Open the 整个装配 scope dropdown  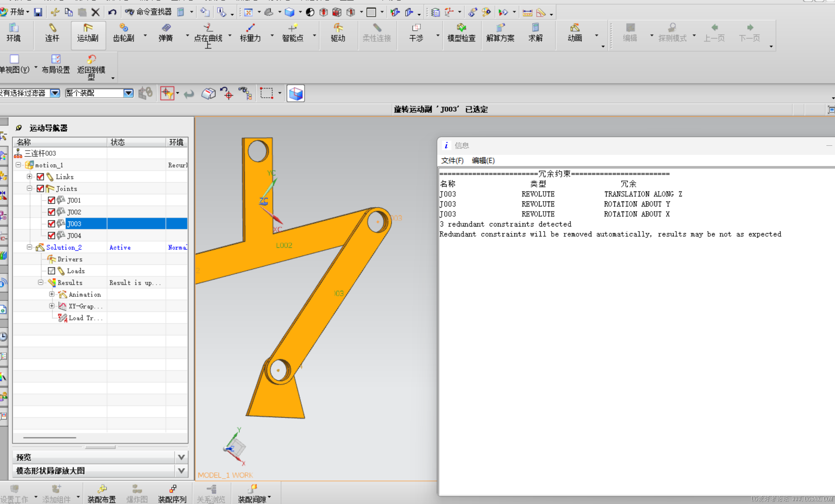(128, 93)
